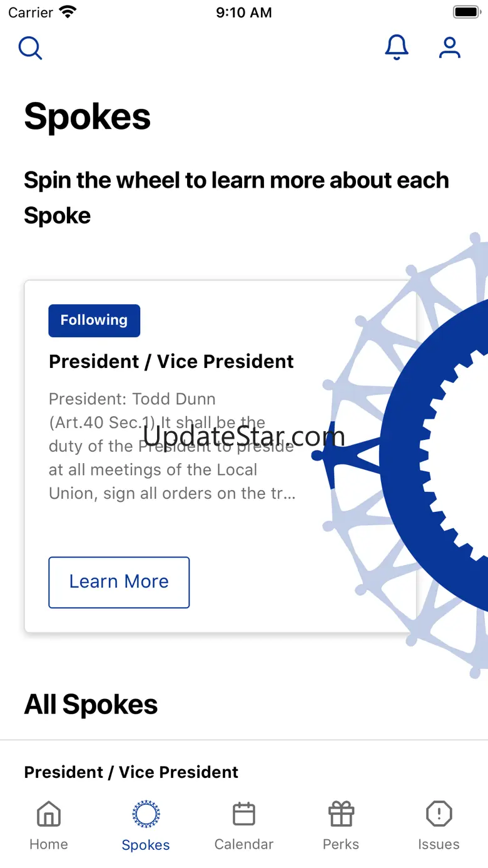Viewport: 488px width, 868px height.
Task: Tap the All Spokes section heading
Action: [x=91, y=705]
